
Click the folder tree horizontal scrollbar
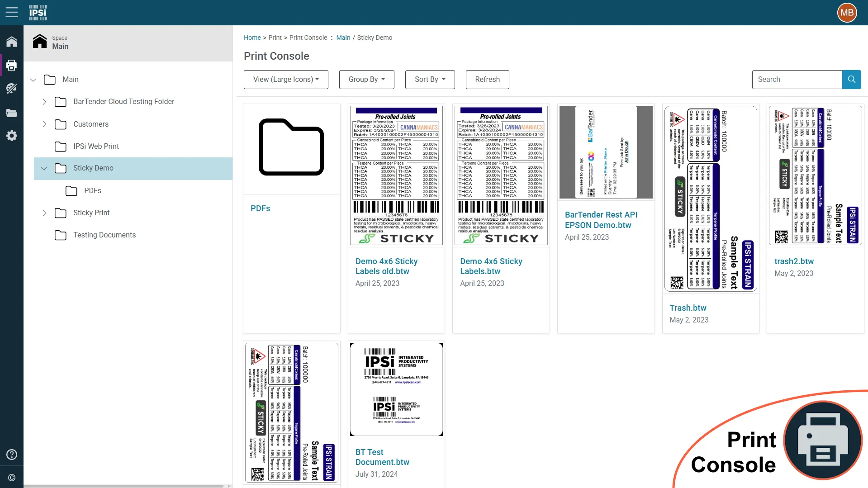click(x=124, y=486)
